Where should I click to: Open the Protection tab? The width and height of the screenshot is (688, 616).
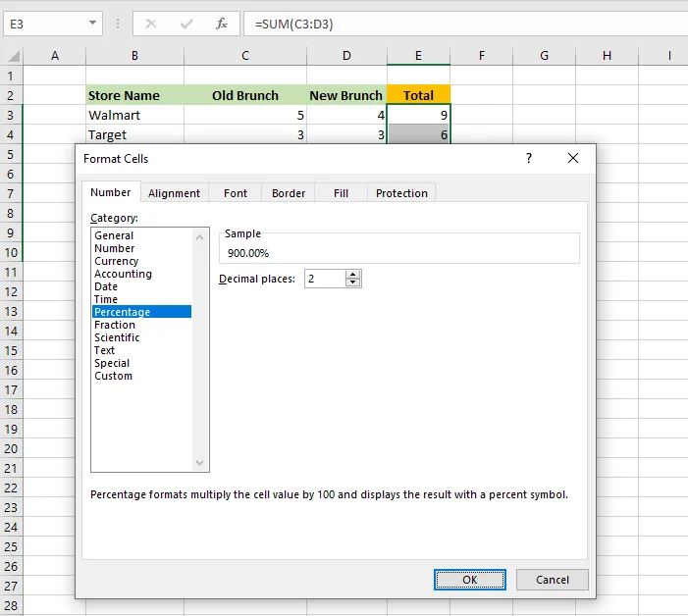pyautogui.click(x=401, y=193)
